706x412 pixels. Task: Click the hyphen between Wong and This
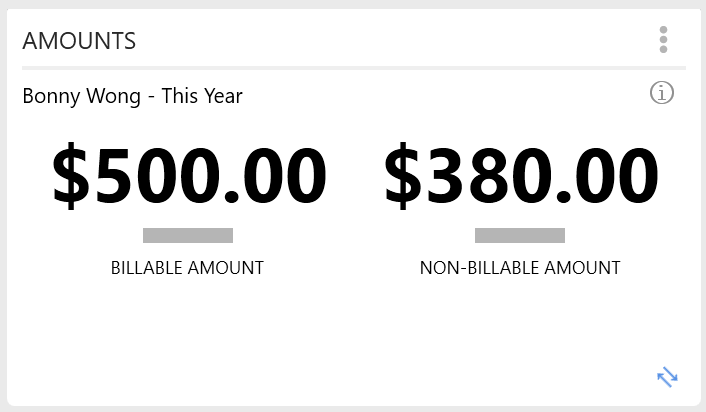(x=151, y=98)
